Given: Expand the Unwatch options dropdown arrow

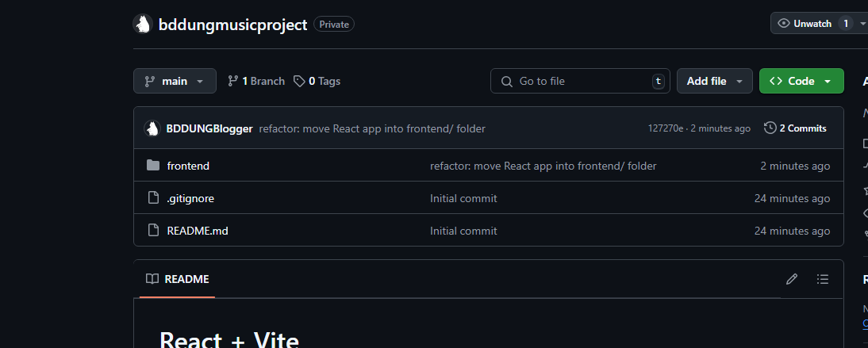Looking at the screenshot, I should 862,23.
